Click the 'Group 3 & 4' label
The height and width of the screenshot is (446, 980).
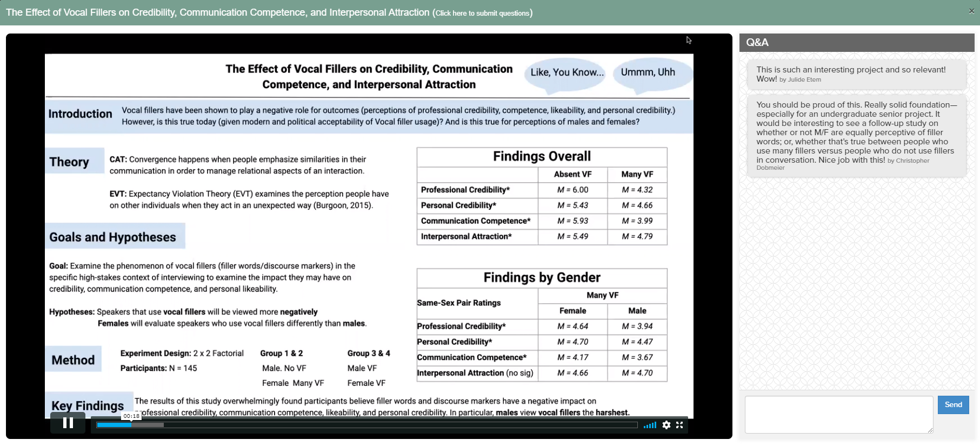coord(369,354)
